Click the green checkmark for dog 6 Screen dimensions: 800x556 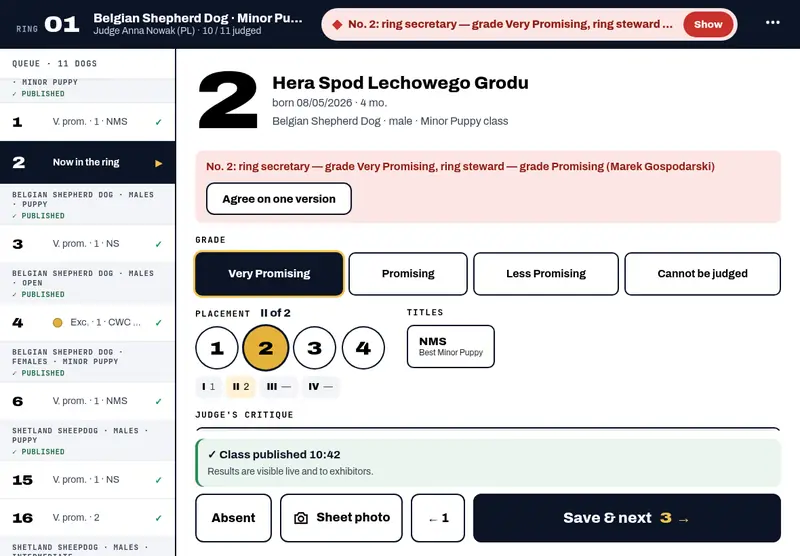tap(159, 401)
